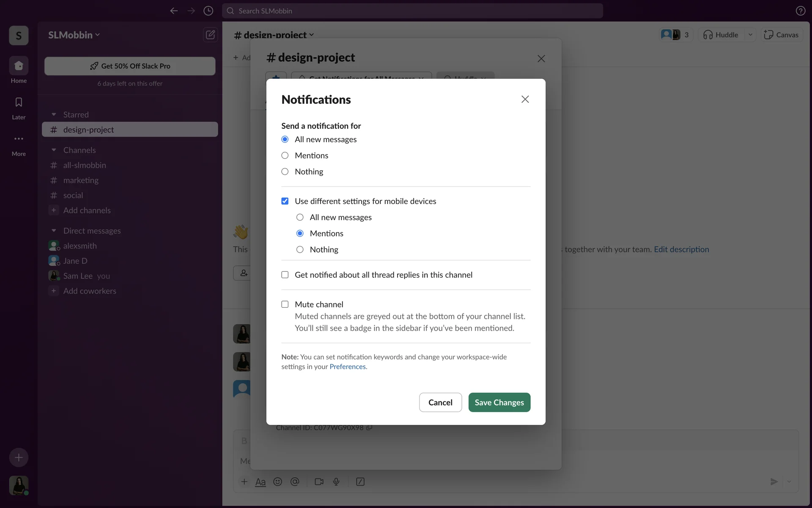
Task: Enable the Mute channel checkbox
Action: pyautogui.click(x=285, y=304)
